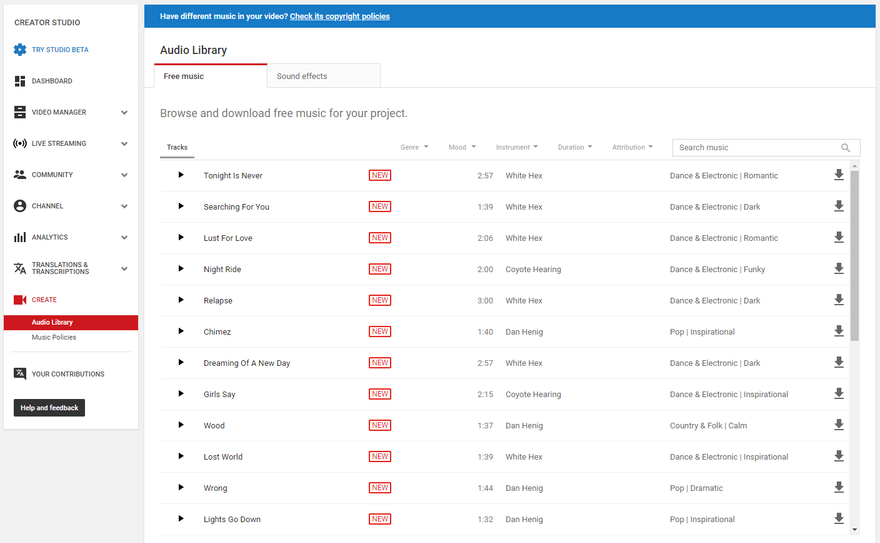Download the Night Ride track
The height and width of the screenshot is (543, 880).
tap(839, 269)
